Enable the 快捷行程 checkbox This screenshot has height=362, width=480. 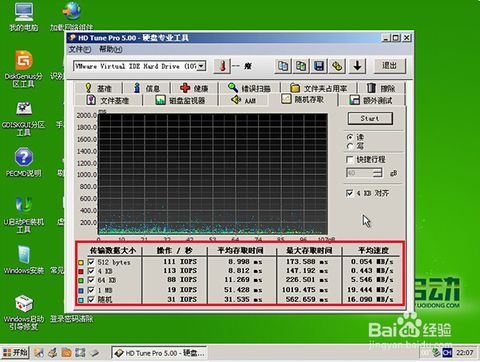[x=350, y=160]
